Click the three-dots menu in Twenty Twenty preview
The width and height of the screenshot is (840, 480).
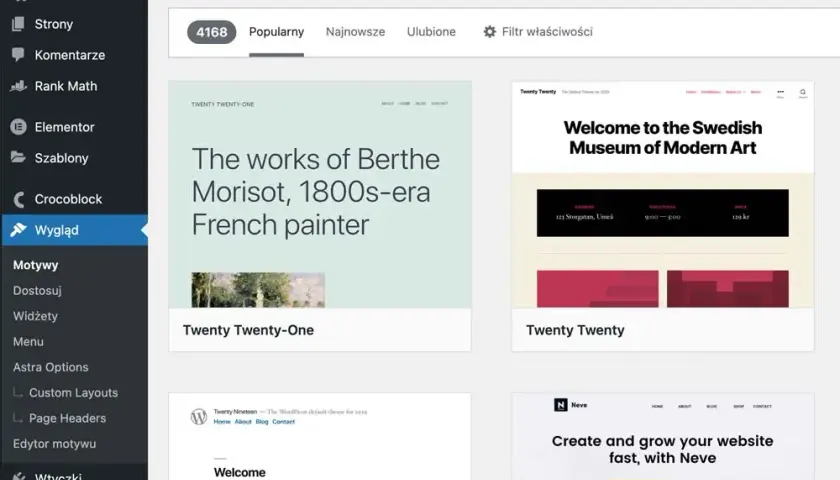tap(781, 93)
